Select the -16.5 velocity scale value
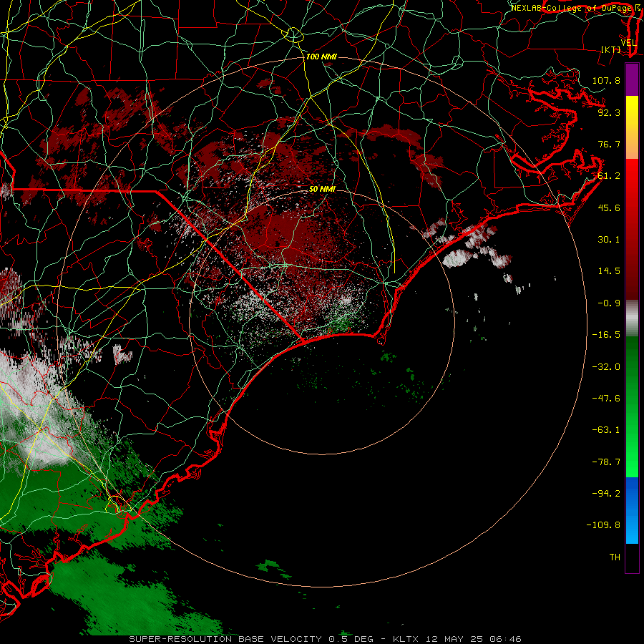Image resolution: width=644 pixels, height=644 pixels. click(x=606, y=335)
